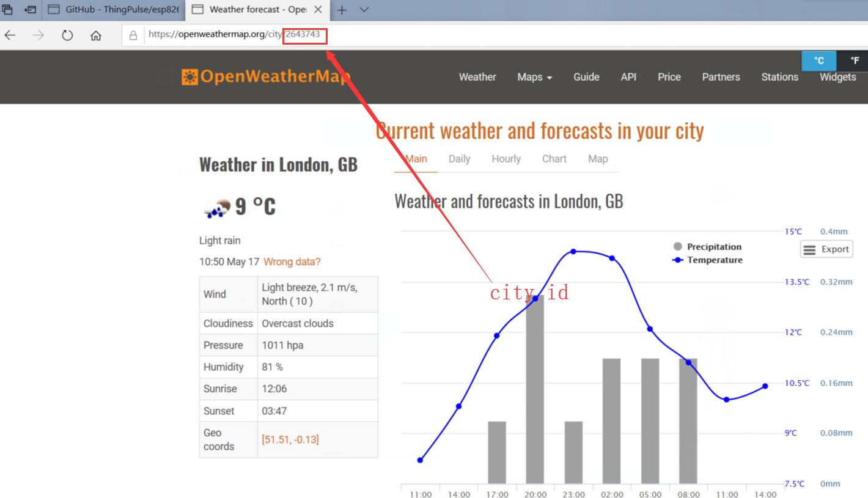The height and width of the screenshot is (498, 868).
Task: Switch to the GitHub ThingPulse tab
Action: pyautogui.click(x=113, y=10)
